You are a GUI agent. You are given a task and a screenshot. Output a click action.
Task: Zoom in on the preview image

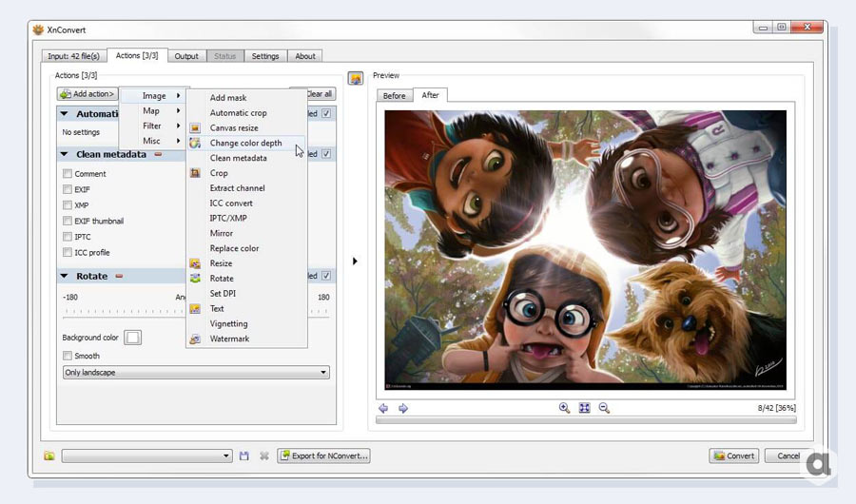point(564,408)
